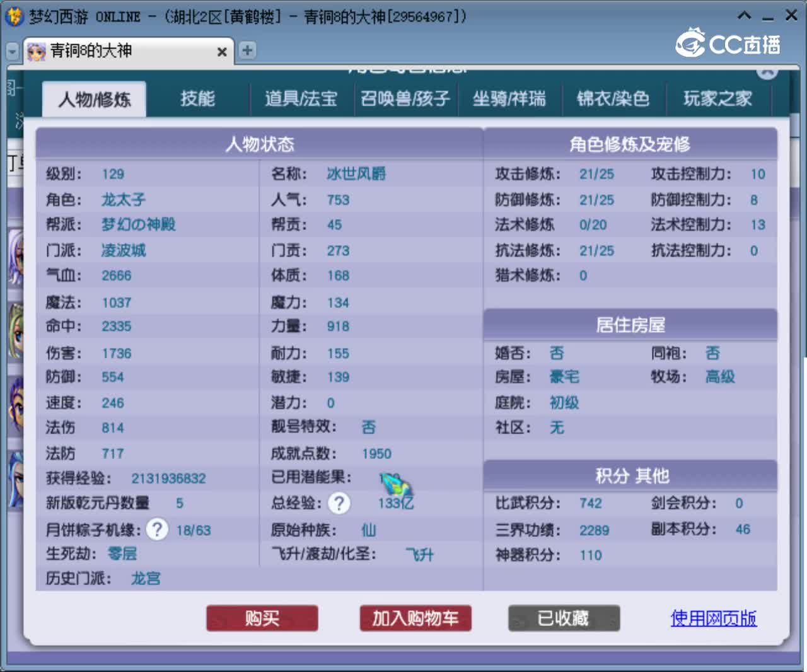Viewport: 807px width, 672px height.
Task: Click the 副本积分 value 46
Action: (x=743, y=529)
